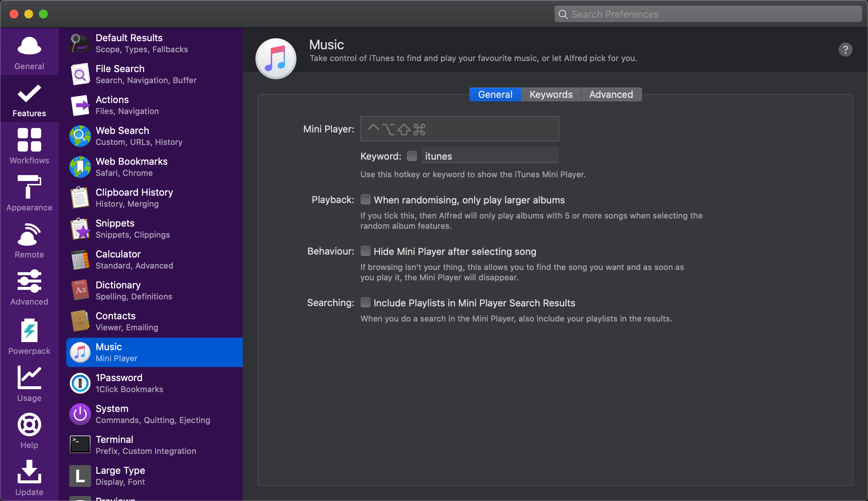The height and width of the screenshot is (501, 868).
Task: Open the General preferences section
Action: (29, 53)
